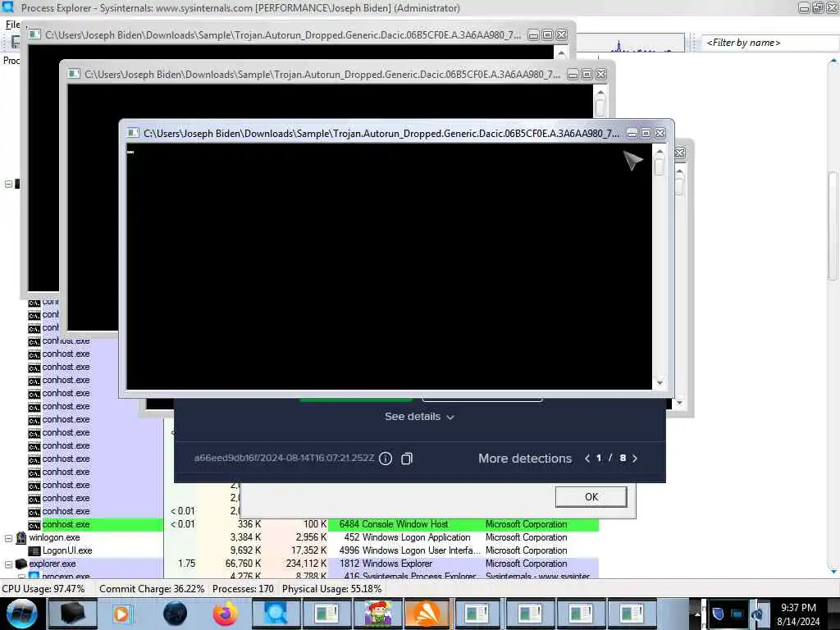
Task: Open the black box taskbar icon
Action: coord(72,614)
